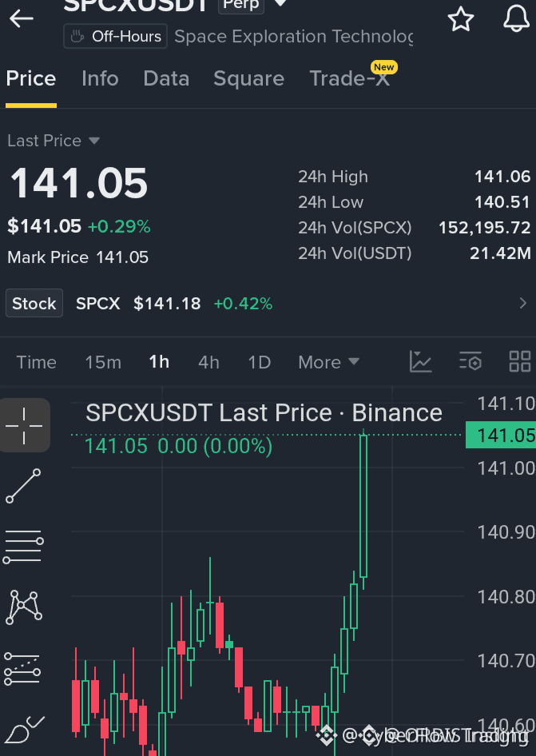Tap the Stock label badge
The width and height of the screenshot is (536, 756).
click(34, 303)
